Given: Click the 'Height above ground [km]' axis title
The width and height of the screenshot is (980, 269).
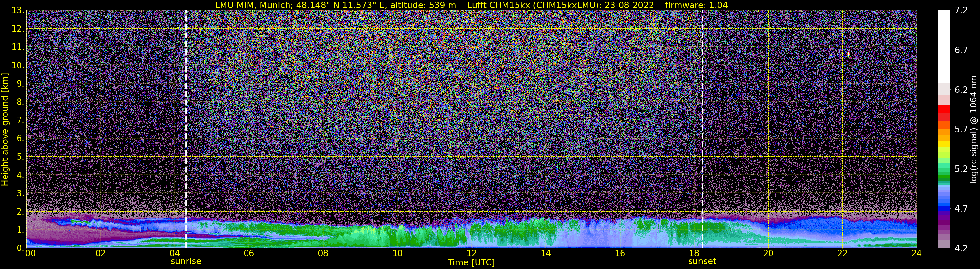Looking at the screenshot, I should tap(5, 130).
